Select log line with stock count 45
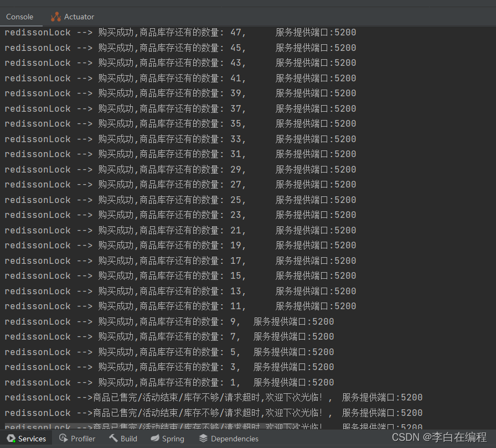 pos(180,48)
